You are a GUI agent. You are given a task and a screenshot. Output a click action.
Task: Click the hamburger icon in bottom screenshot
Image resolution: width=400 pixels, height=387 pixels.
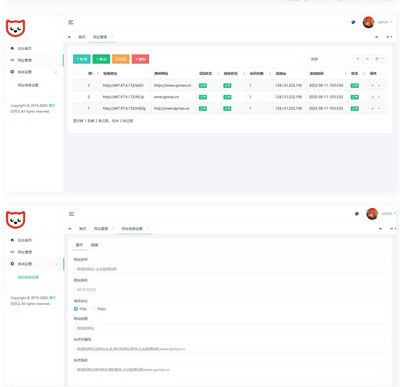[71, 214]
